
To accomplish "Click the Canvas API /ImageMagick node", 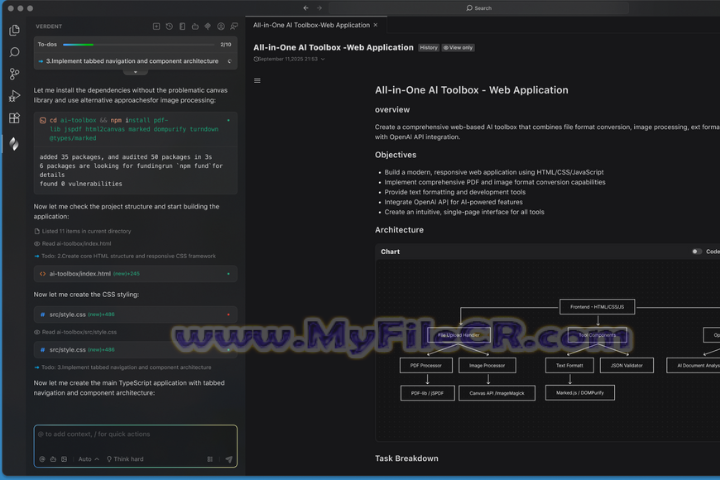I will tap(497, 393).
